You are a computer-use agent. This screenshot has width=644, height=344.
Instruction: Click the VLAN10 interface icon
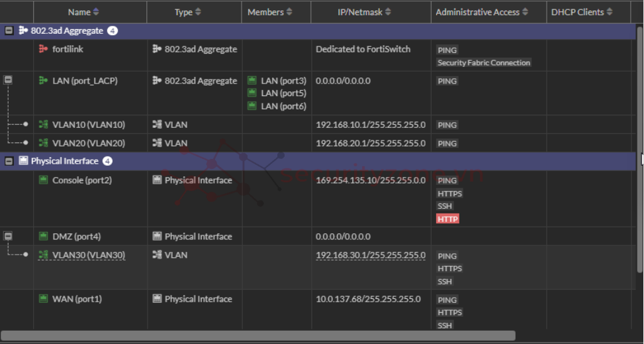click(43, 125)
